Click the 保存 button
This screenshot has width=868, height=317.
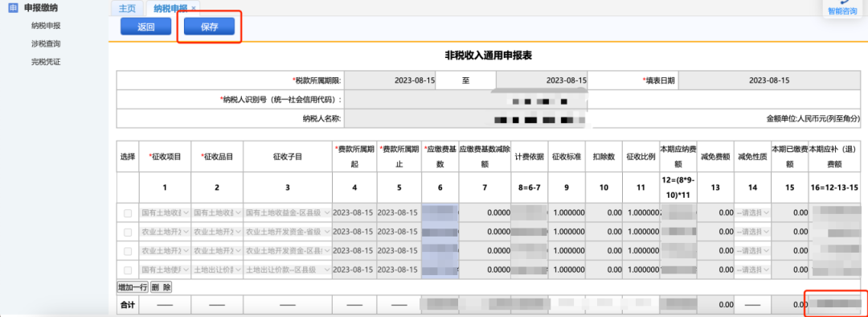[x=210, y=27]
